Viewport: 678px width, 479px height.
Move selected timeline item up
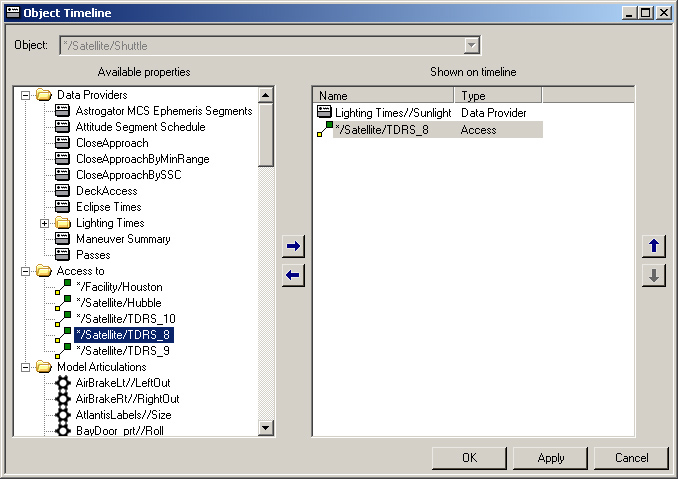point(654,246)
